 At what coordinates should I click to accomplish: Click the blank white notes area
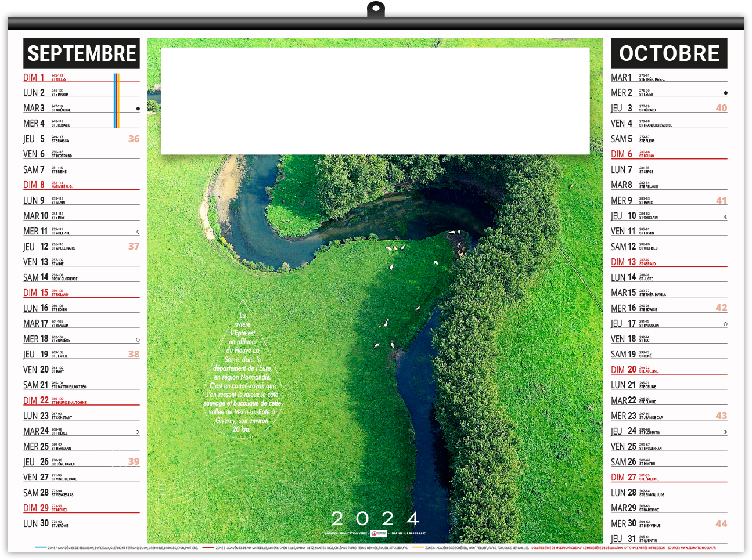click(x=375, y=101)
